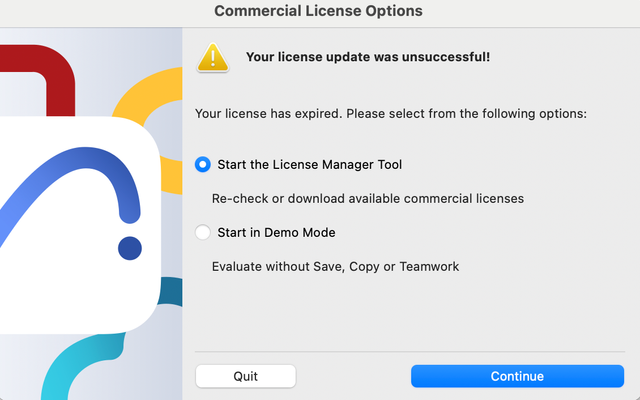Click the "Your license has expired" message

pyautogui.click(x=390, y=114)
